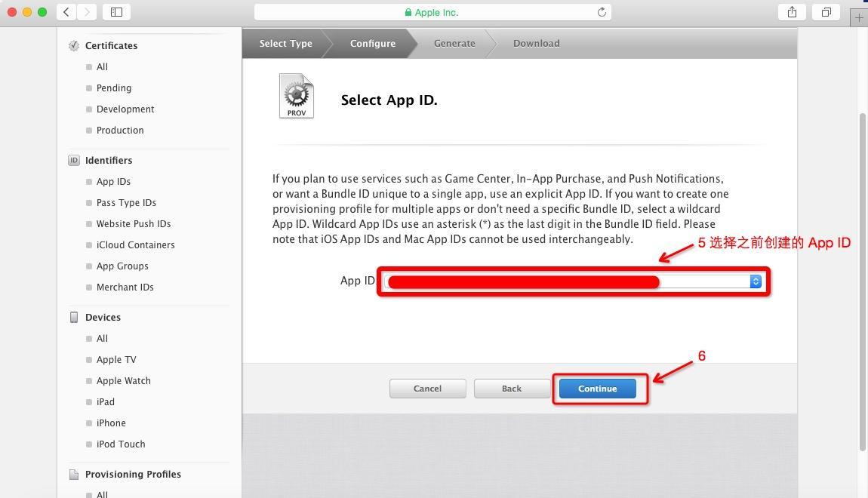Open All under Devices
The width and height of the screenshot is (868, 498).
point(102,339)
